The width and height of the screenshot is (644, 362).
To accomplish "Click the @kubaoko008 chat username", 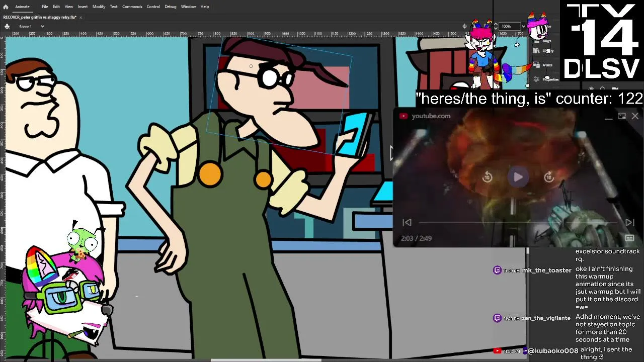I will (553, 351).
